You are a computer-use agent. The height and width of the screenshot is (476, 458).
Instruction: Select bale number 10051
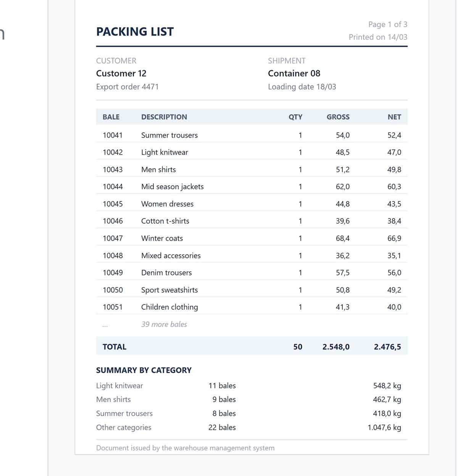113,307
